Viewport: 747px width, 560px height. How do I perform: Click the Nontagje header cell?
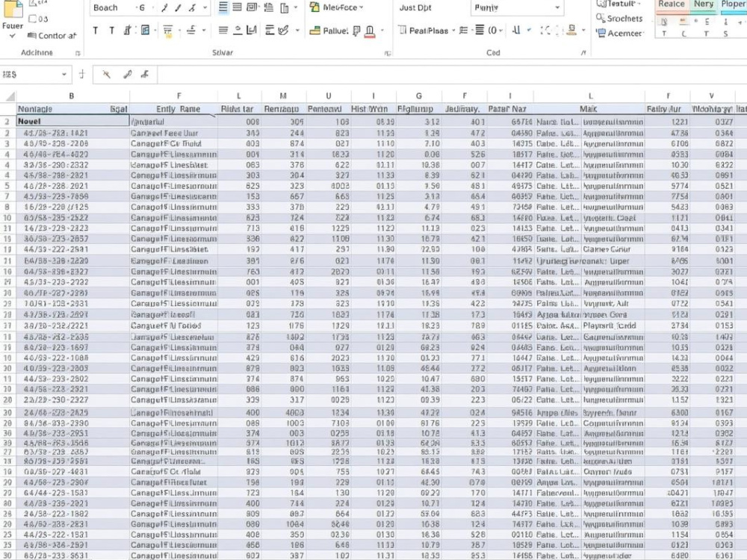coord(72,109)
